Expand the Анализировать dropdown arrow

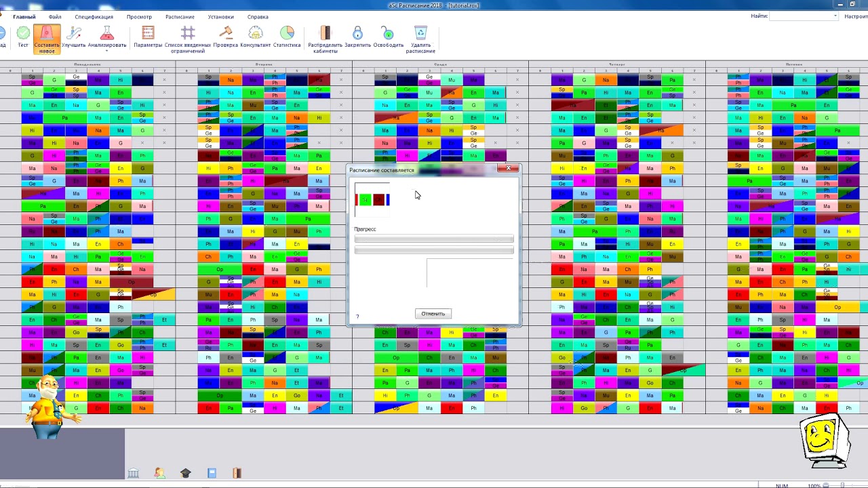click(x=107, y=51)
